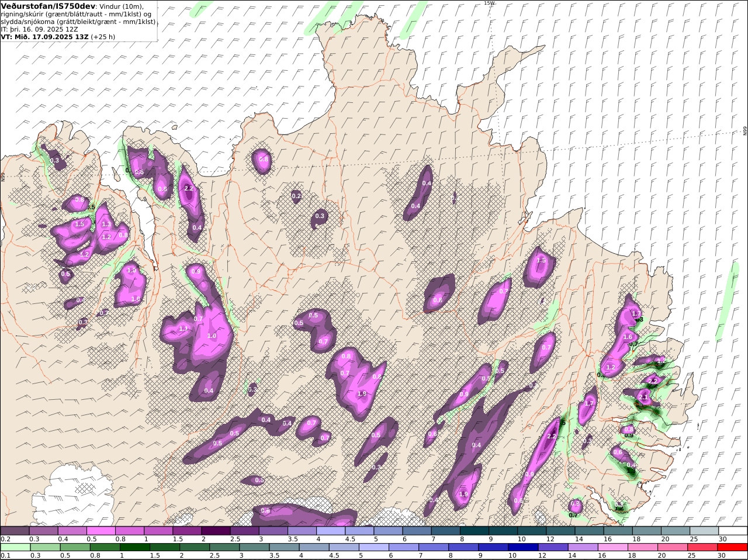This screenshot has width=748, height=560.
Task: Select the darkest green swatch in bottom legend
Action: point(134,547)
